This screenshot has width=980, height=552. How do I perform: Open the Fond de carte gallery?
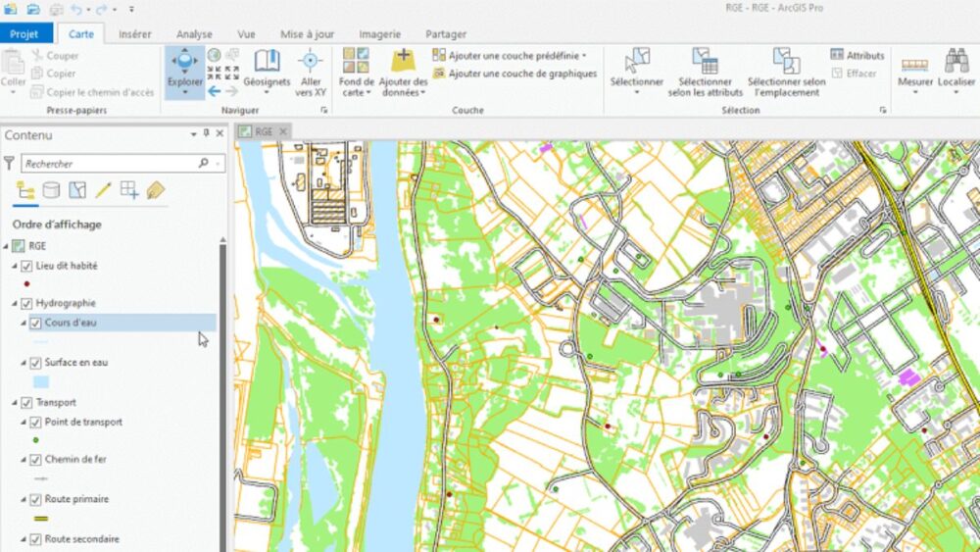357,72
